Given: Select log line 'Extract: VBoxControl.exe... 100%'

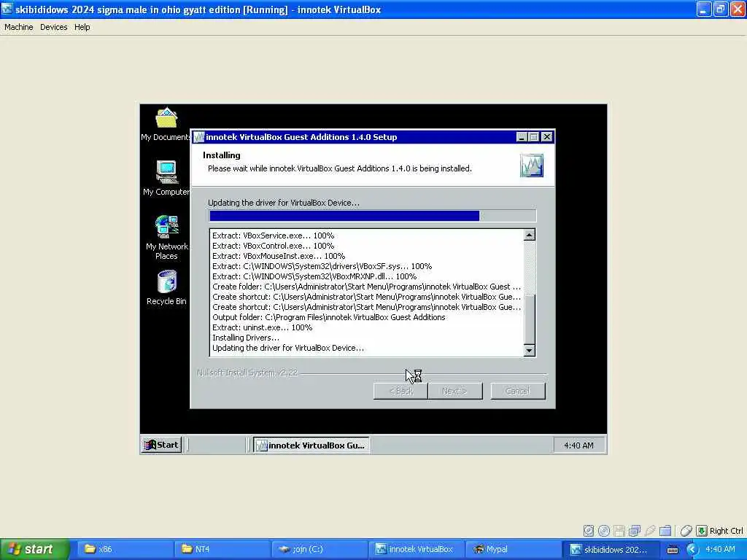Looking at the screenshot, I should click(274, 246).
